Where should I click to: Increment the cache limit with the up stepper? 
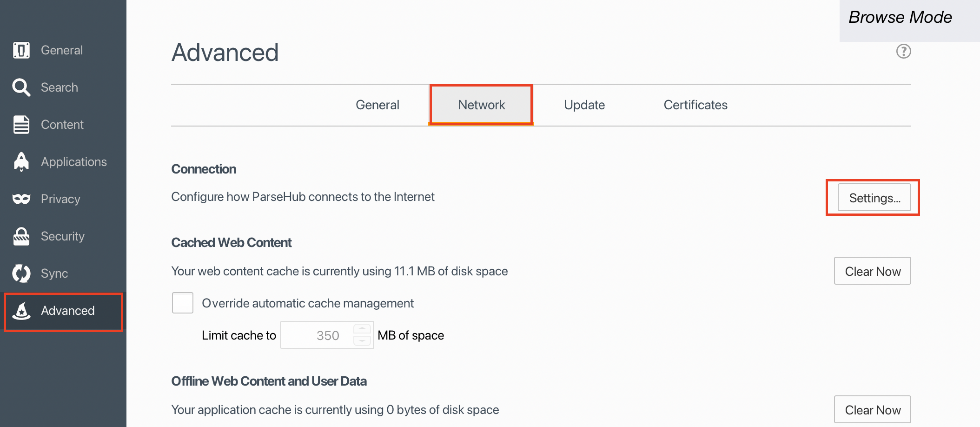coord(363,329)
